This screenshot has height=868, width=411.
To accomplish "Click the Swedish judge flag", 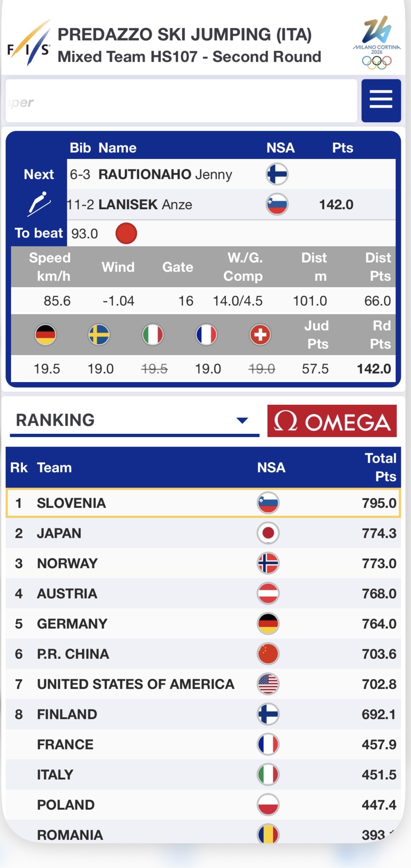I will pyautogui.click(x=99, y=335).
